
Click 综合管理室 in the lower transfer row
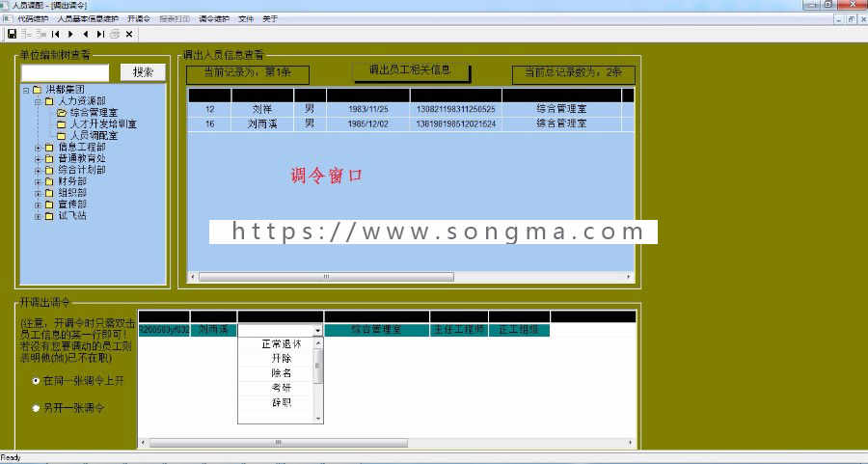click(x=376, y=330)
